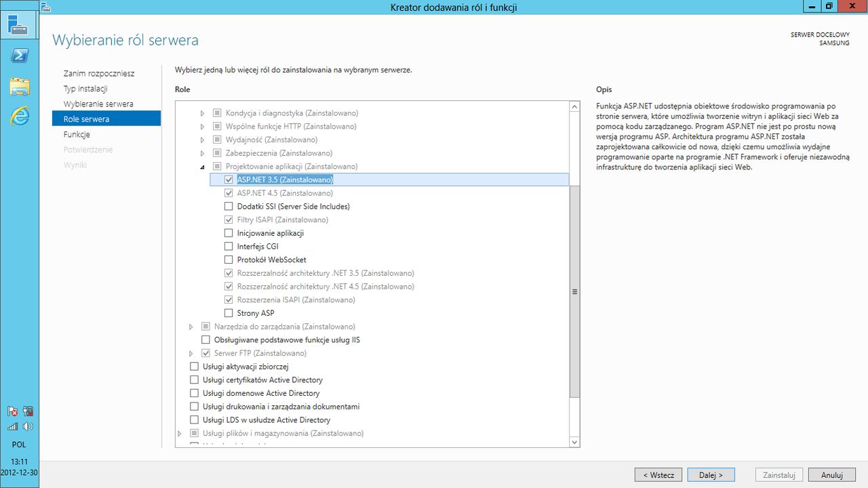Open the Funkcje step
The image size is (868, 488).
coord(77,134)
